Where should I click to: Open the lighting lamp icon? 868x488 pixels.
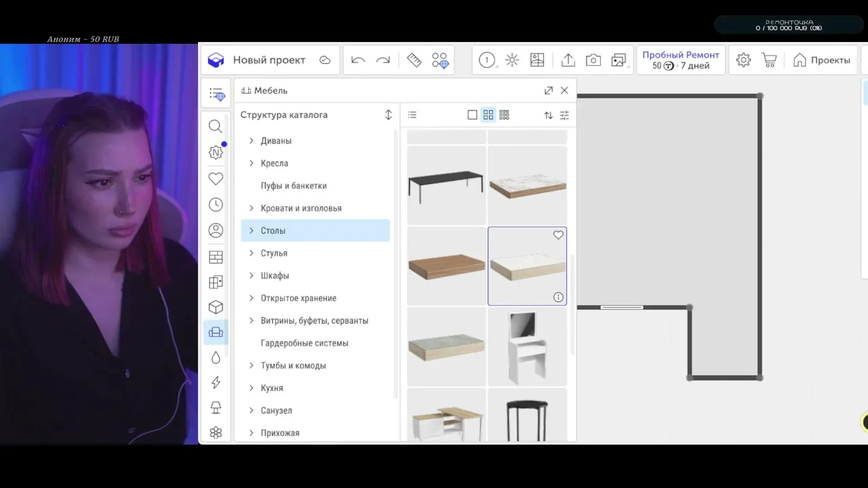coord(216,407)
